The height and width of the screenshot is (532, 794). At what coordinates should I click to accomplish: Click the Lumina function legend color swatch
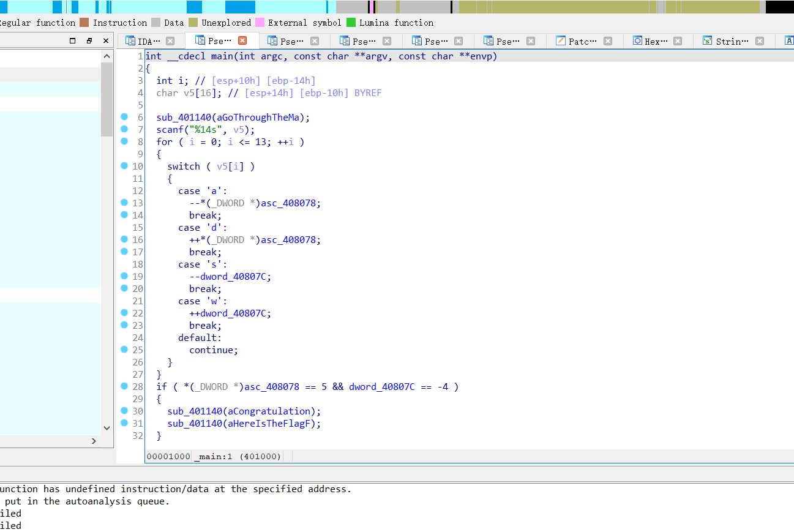pyautogui.click(x=351, y=23)
